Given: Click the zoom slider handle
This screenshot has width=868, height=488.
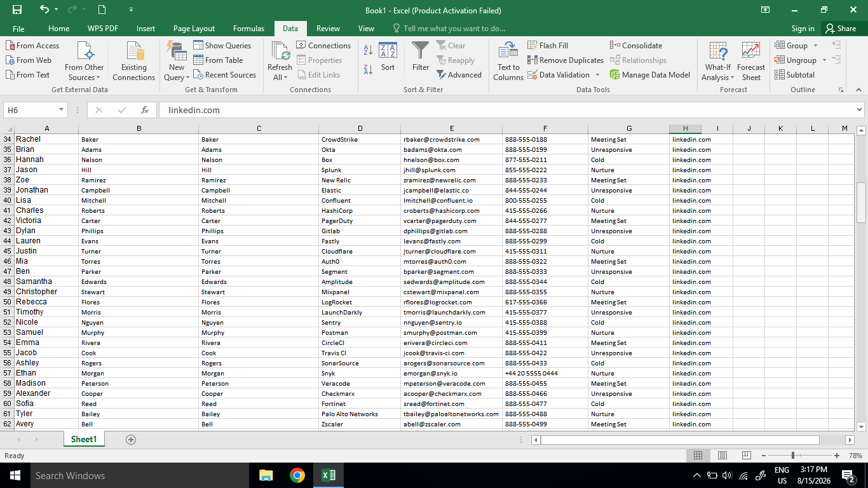Looking at the screenshot, I should click(x=793, y=456).
